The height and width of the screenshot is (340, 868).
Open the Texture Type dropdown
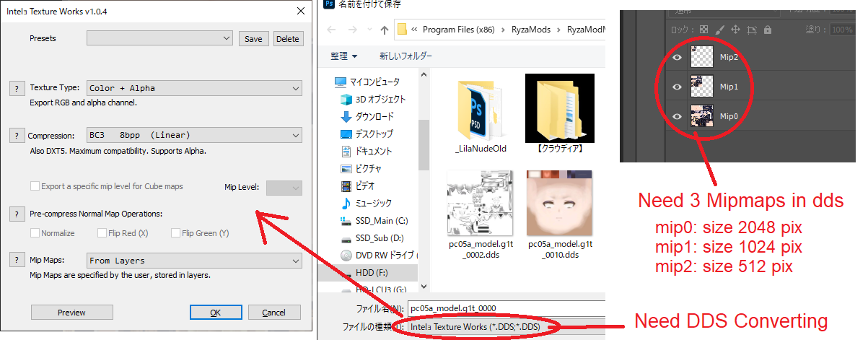(x=194, y=88)
